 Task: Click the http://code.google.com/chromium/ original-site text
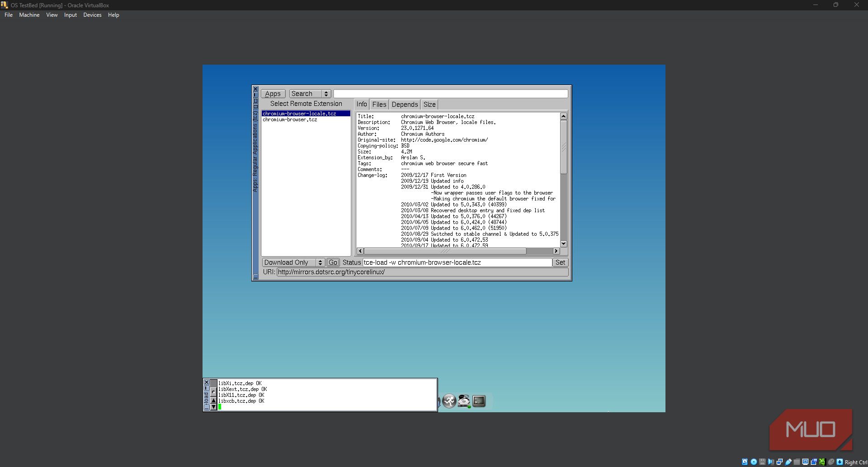444,140
